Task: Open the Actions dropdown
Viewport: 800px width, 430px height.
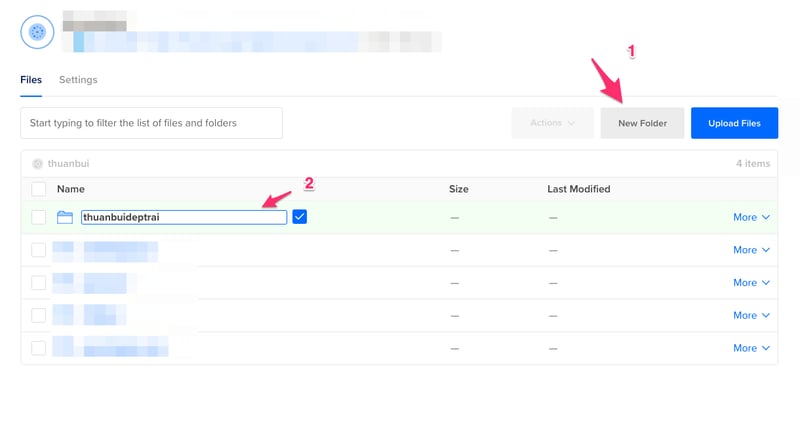Action: tap(552, 123)
